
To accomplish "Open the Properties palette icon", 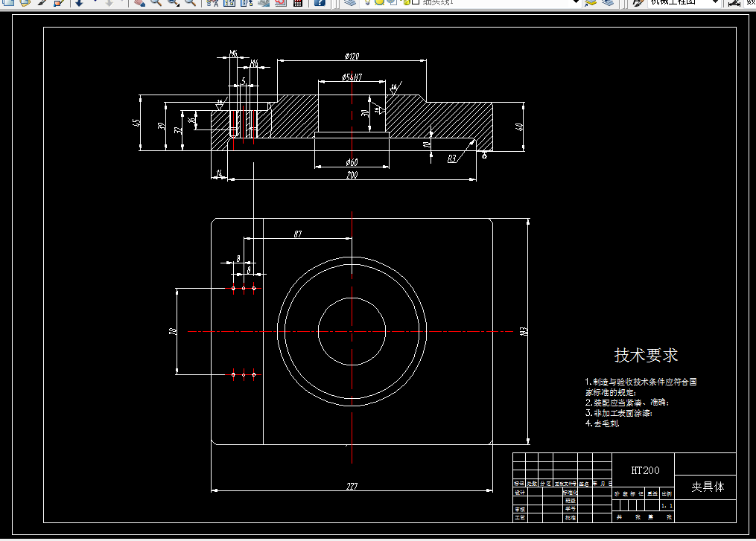I will tap(212, 2).
